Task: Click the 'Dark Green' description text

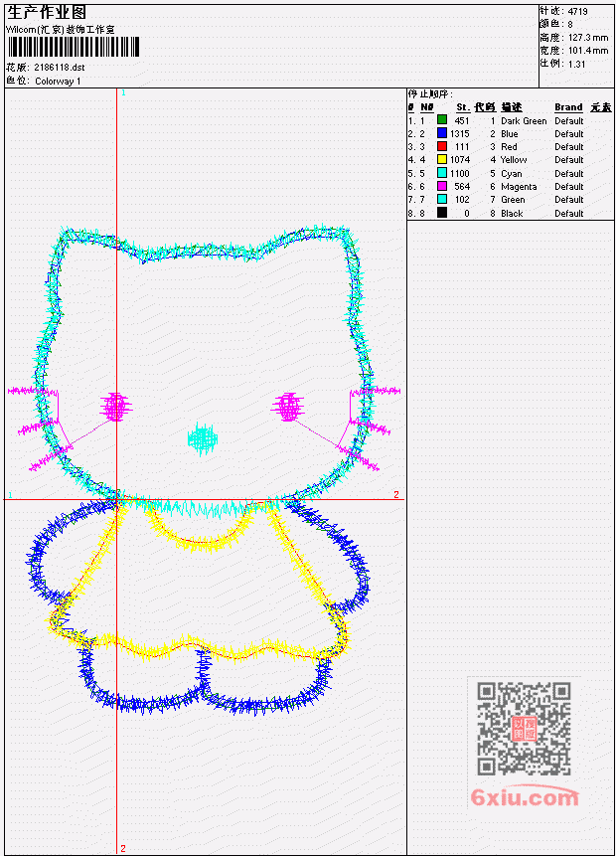Action: coord(524,120)
